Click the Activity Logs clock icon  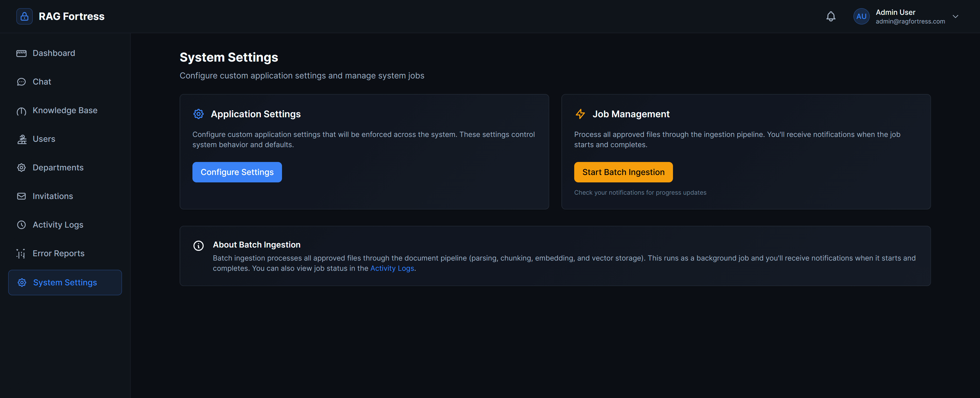22,225
